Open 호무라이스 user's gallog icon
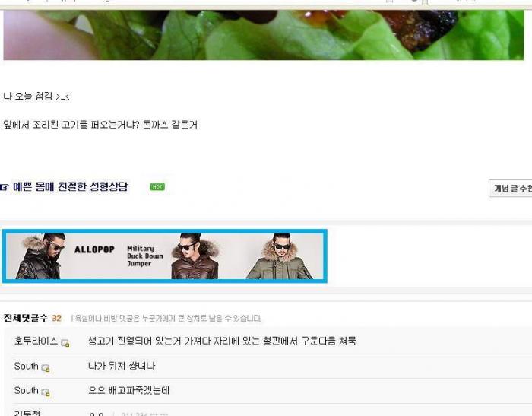The width and height of the screenshot is (532, 416). point(65,343)
